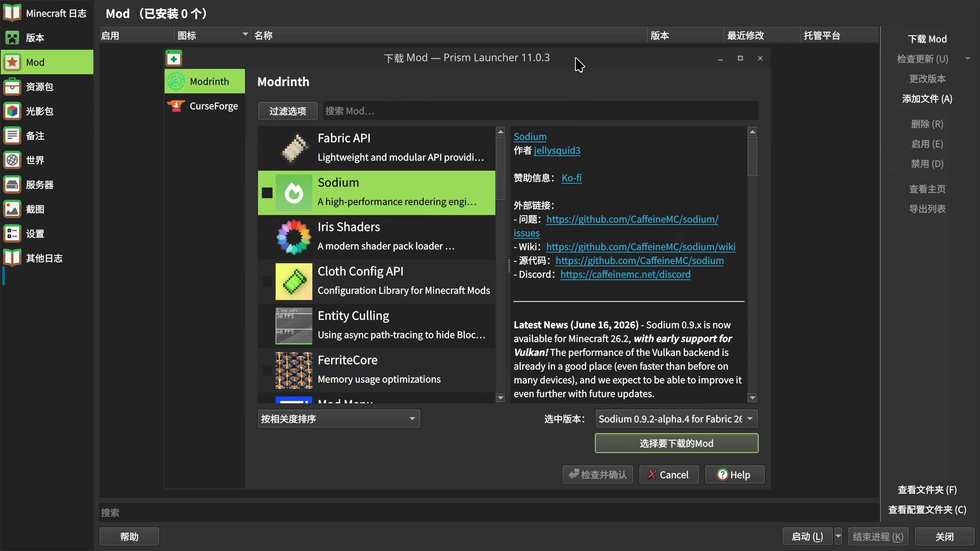This screenshot has width=980, height=551.
Task: Click the mod list scrollbar thumb
Action: (500, 168)
